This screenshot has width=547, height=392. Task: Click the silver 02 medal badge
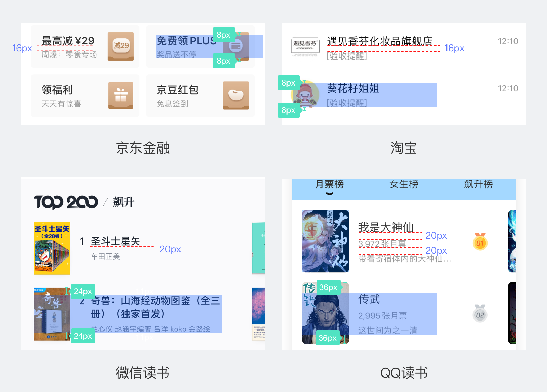click(480, 313)
